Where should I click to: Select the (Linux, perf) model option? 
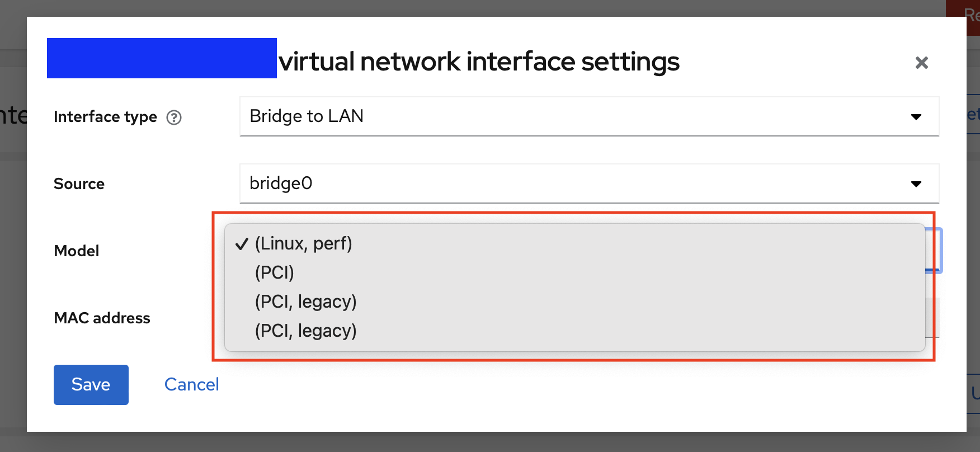tap(303, 243)
